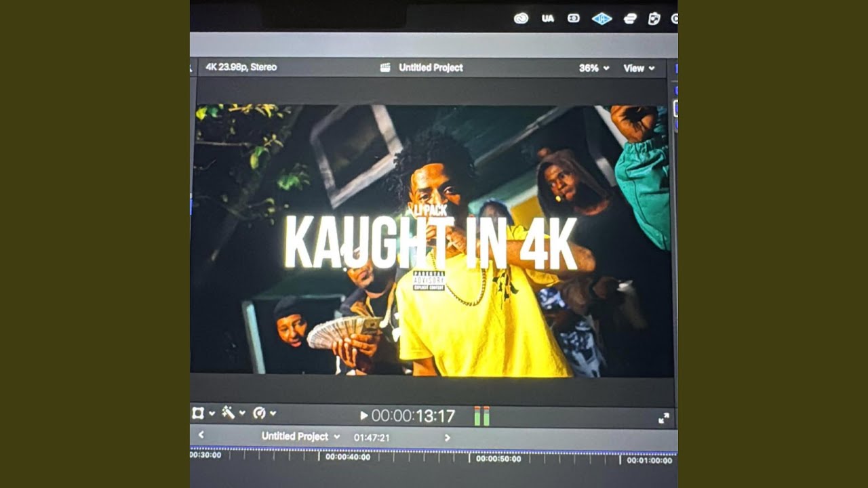This screenshot has height=488, width=868.
Task: Go forward in timeline history
Action: click(x=447, y=438)
